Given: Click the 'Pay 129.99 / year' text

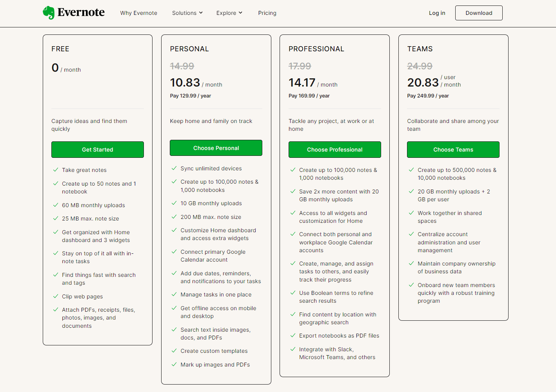Looking at the screenshot, I should point(191,96).
